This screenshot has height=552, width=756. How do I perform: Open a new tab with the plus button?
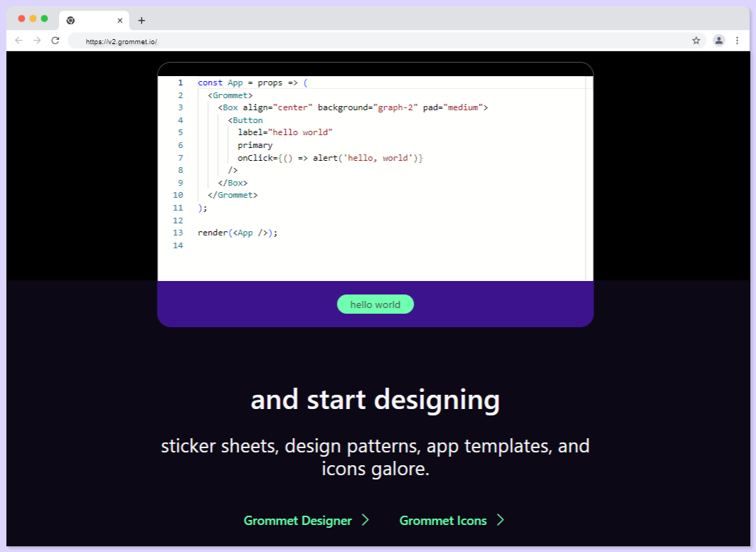tap(142, 21)
